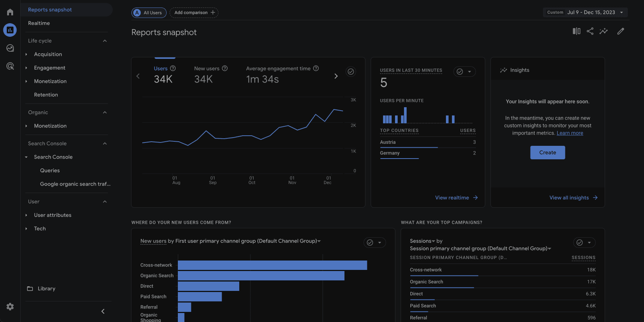Image resolution: width=644 pixels, height=322 pixels.
Task: Click the share this report icon
Action: pyautogui.click(x=590, y=31)
